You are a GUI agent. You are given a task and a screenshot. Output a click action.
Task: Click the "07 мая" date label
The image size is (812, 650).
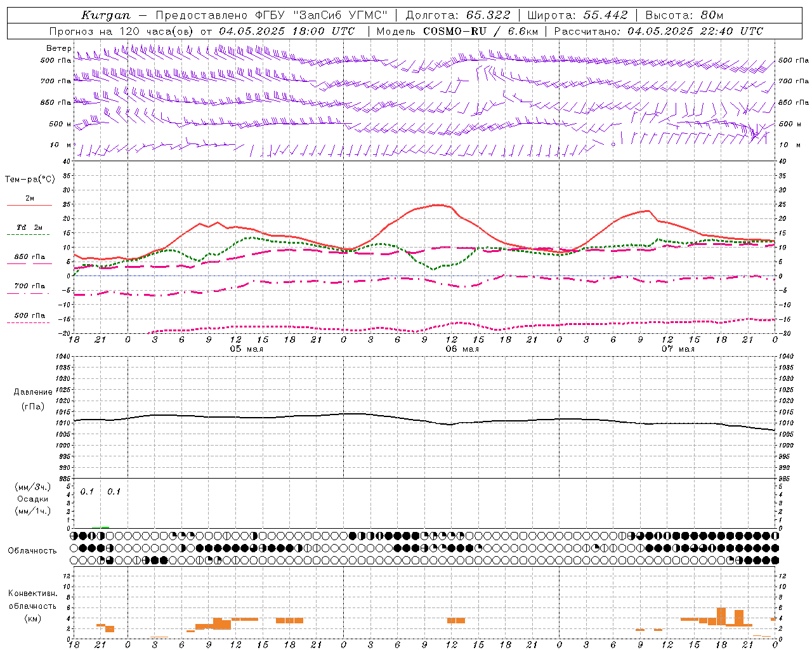click(678, 349)
